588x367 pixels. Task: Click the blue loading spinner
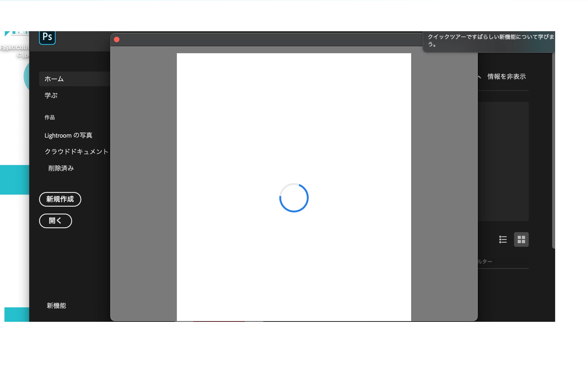click(x=294, y=197)
